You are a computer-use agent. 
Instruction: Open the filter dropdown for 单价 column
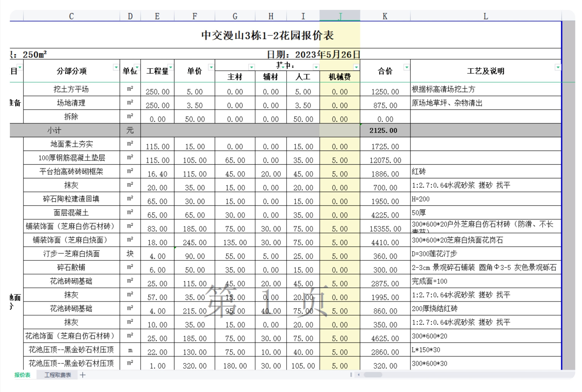(211, 67)
